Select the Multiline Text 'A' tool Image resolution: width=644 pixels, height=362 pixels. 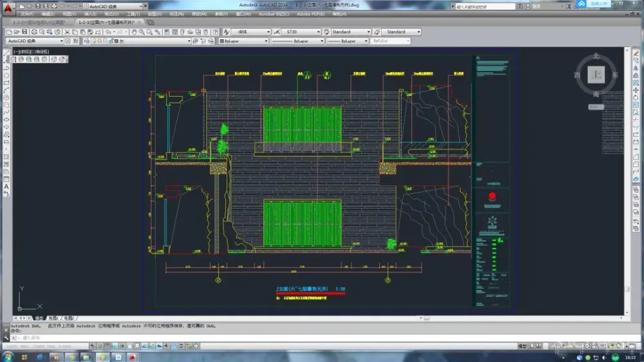click(x=6, y=187)
